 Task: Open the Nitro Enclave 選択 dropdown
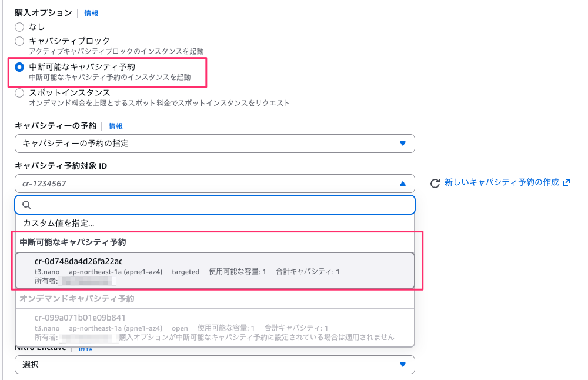point(212,365)
